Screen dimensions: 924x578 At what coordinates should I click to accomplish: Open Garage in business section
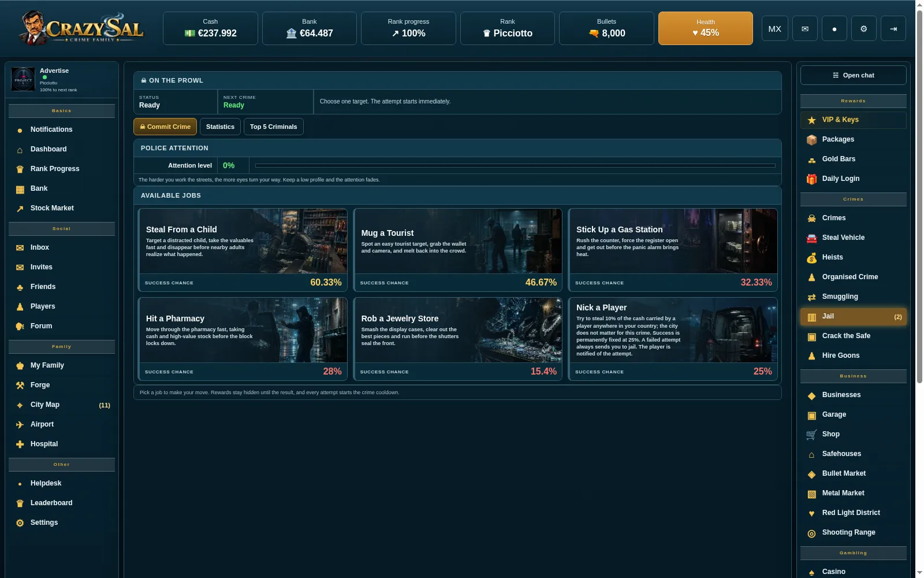point(853,414)
